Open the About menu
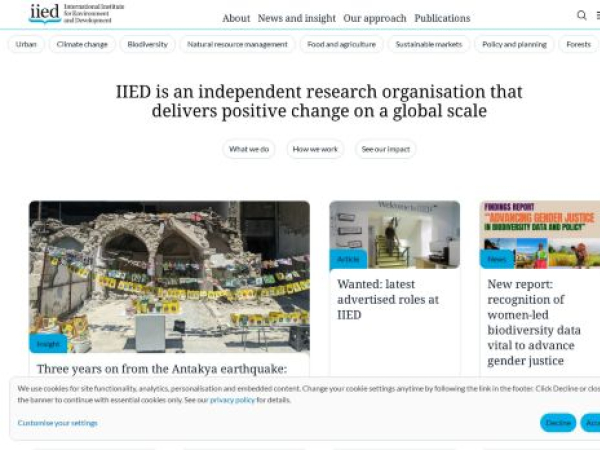 point(236,18)
